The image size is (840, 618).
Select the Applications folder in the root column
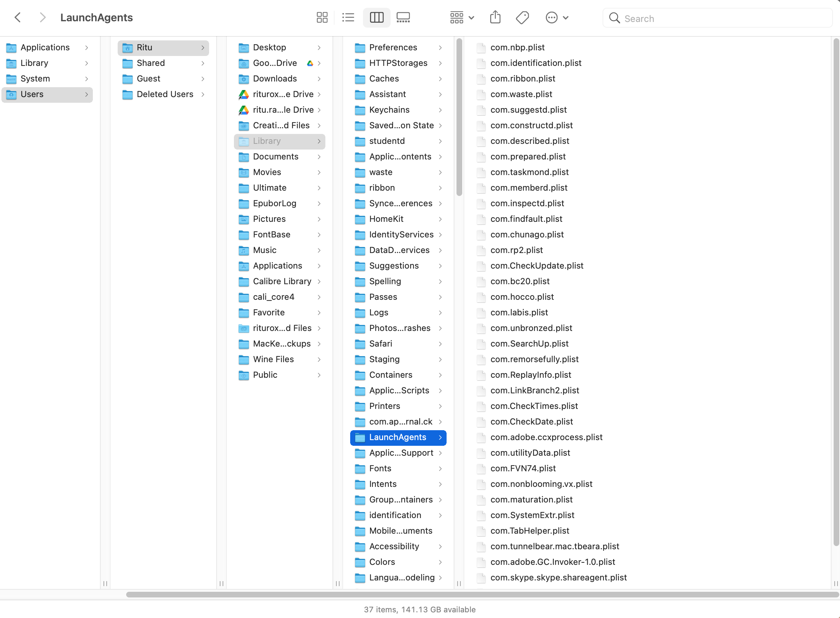[x=45, y=47]
